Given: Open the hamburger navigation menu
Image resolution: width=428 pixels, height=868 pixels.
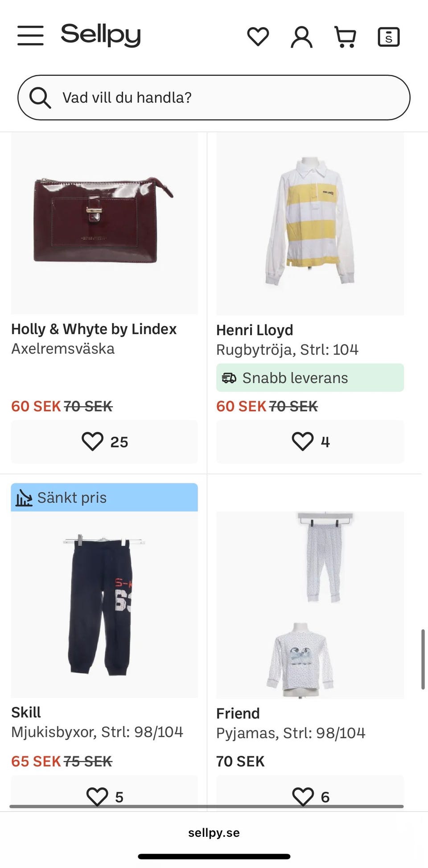Looking at the screenshot, I should pyautogui.click(x=30, y=36).
